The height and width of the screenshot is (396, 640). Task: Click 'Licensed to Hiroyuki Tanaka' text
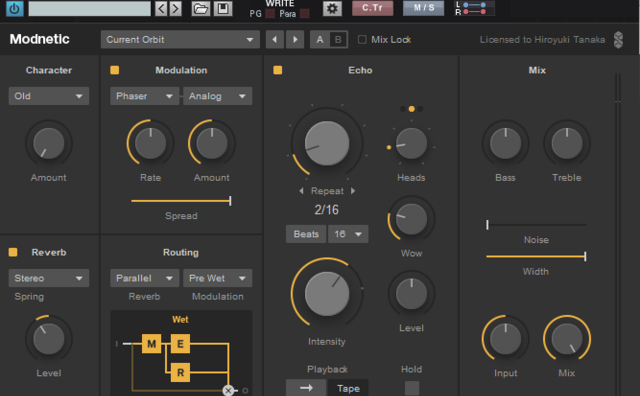[x=542, y=40]
